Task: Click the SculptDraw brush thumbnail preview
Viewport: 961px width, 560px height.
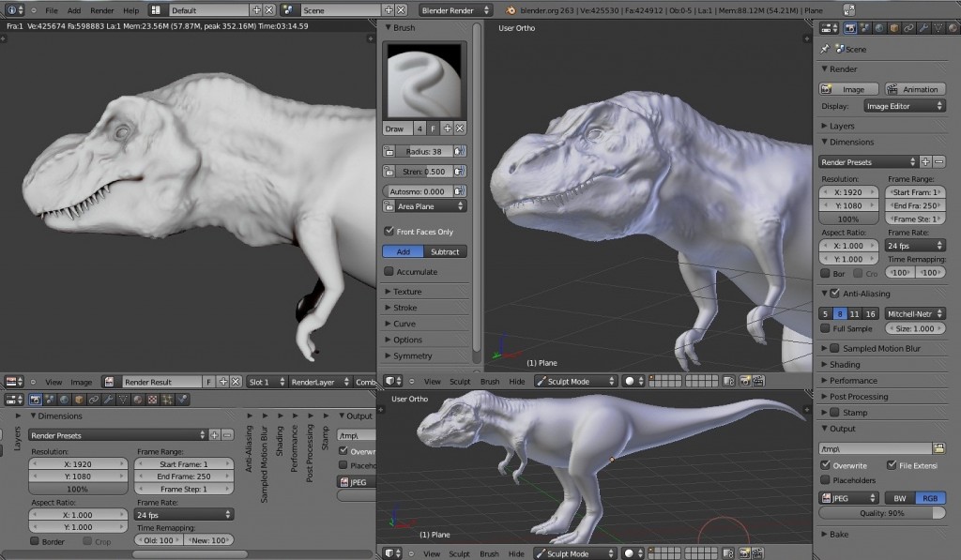Action: tap(423, 80)
